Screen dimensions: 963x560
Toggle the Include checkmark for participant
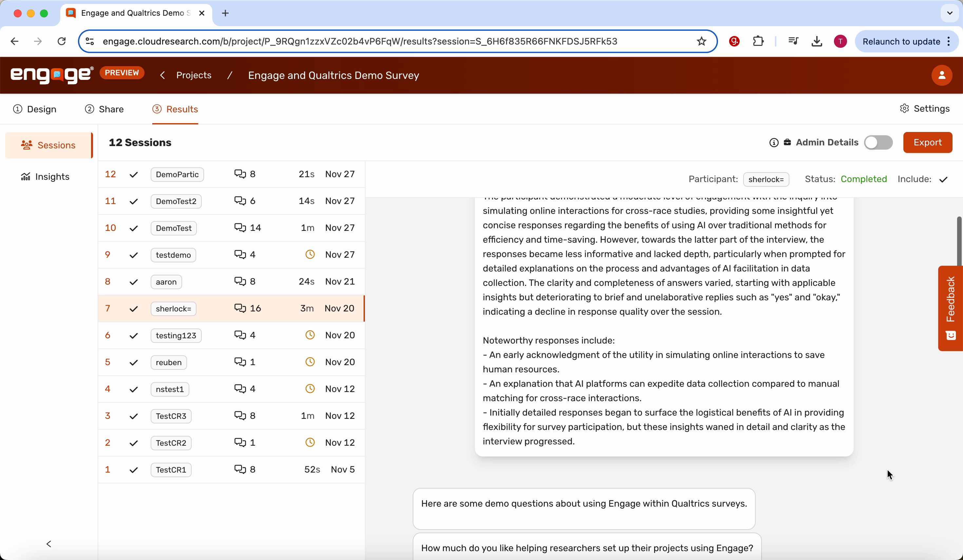pos(943,179)
